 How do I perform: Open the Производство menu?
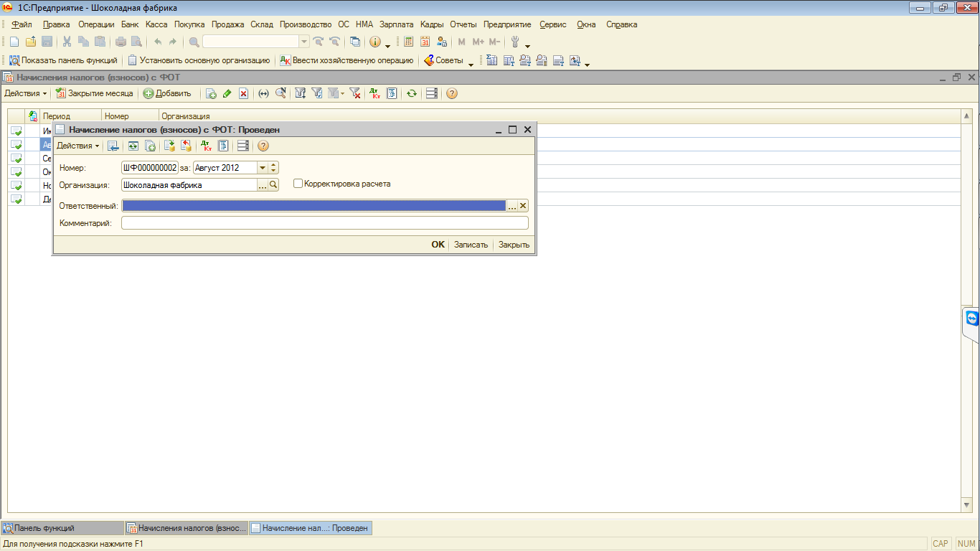click(x=306, y=24)
